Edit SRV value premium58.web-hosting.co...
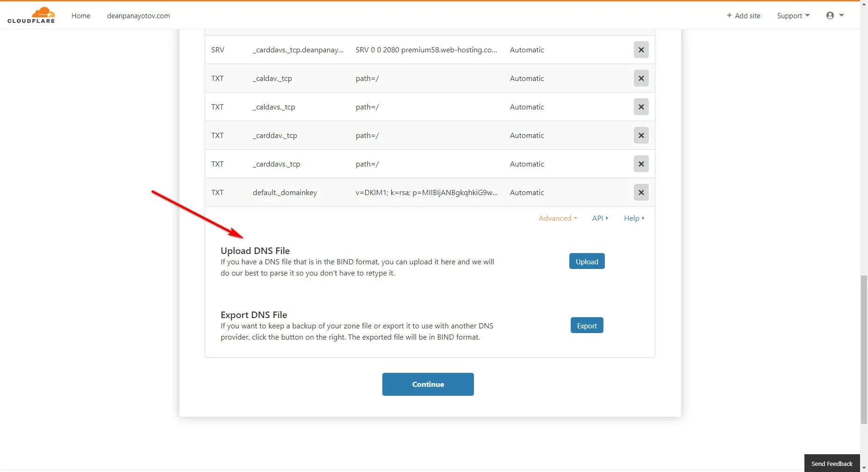868x472 pixels. point(426,50)
